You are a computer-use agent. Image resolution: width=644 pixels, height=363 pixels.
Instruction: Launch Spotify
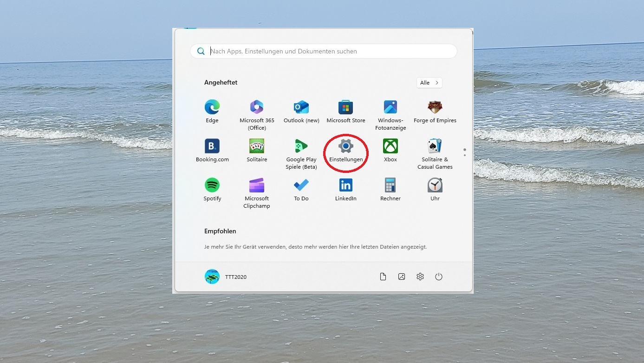(212, 190)
